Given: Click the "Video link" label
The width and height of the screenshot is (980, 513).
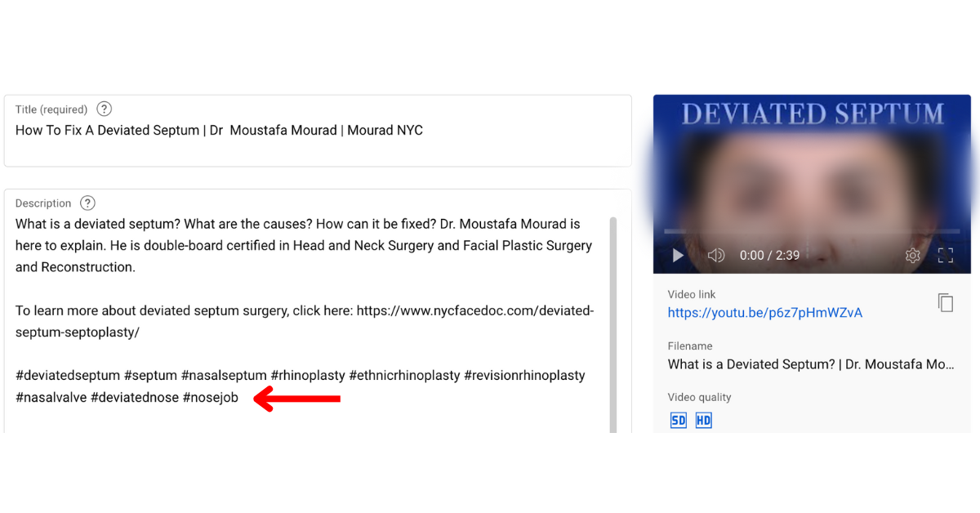Looking at the screenshot, I should click(692, 294).
